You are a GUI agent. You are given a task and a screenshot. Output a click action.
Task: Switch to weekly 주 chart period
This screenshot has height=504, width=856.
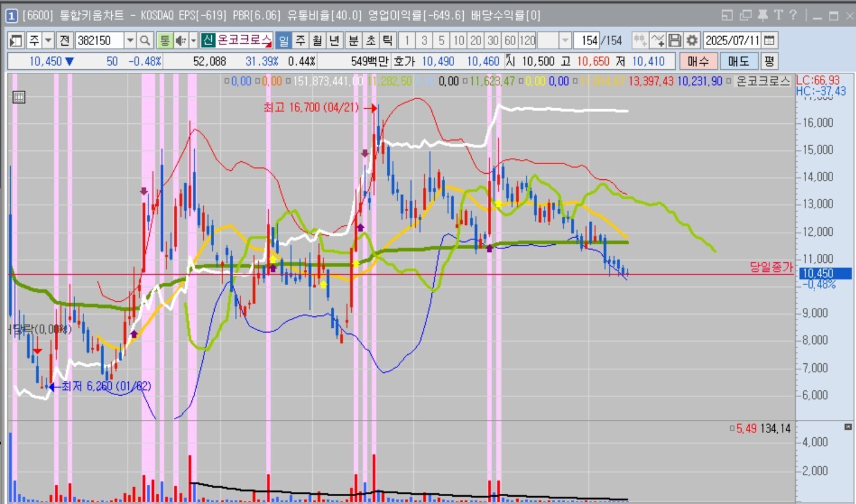300,41
